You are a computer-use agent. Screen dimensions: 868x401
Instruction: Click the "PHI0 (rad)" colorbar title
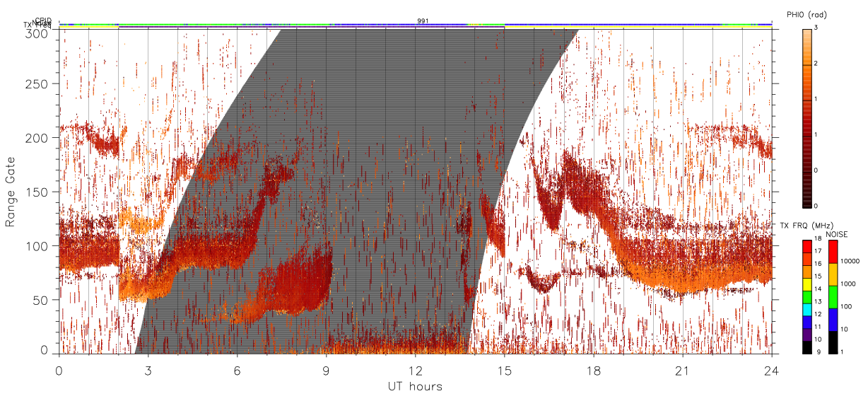click(x=807, y=14)
